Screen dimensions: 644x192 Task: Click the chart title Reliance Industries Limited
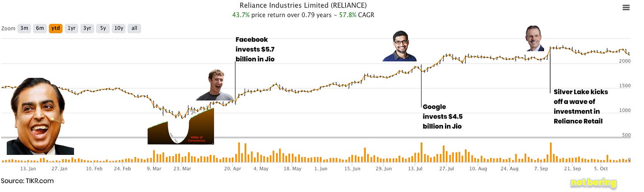click(303, 5)
